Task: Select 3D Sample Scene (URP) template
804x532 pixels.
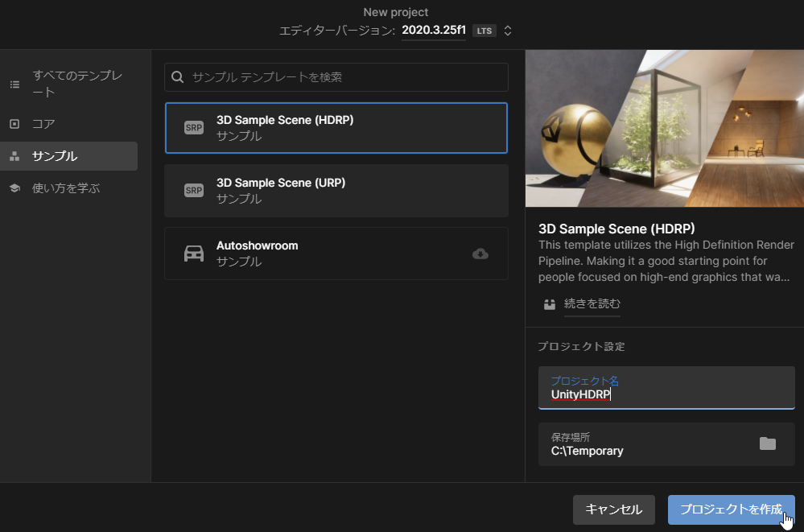Action: [336, 191]
